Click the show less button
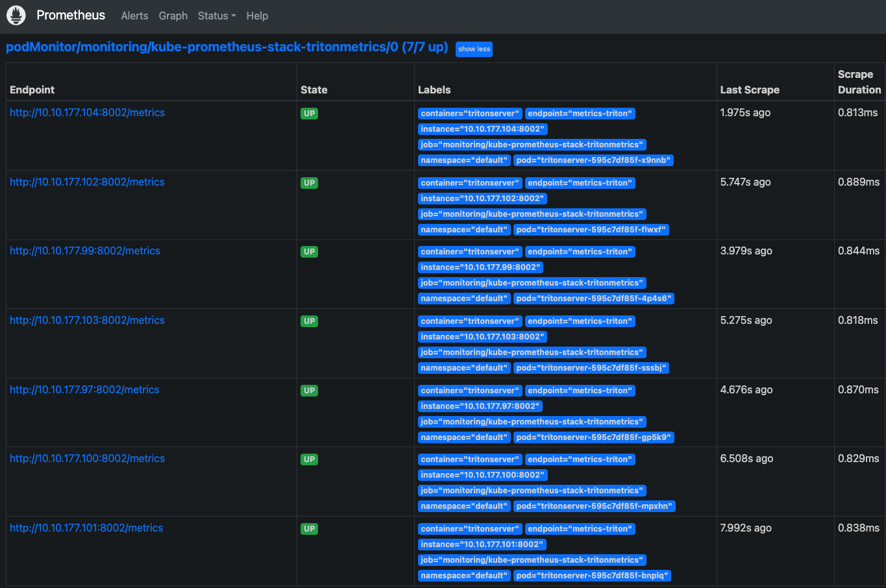The width and height of the screenshot is (886, 588). click(474, 49)
